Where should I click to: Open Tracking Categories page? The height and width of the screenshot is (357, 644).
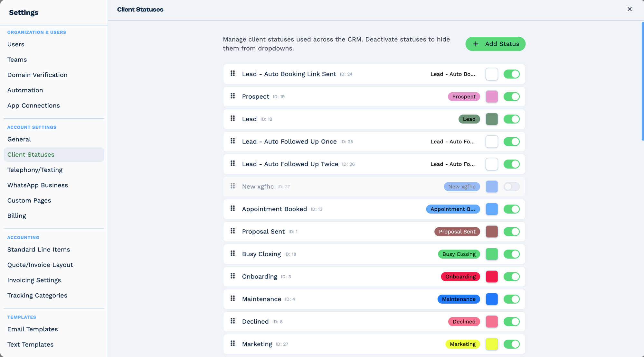[54, 296]
